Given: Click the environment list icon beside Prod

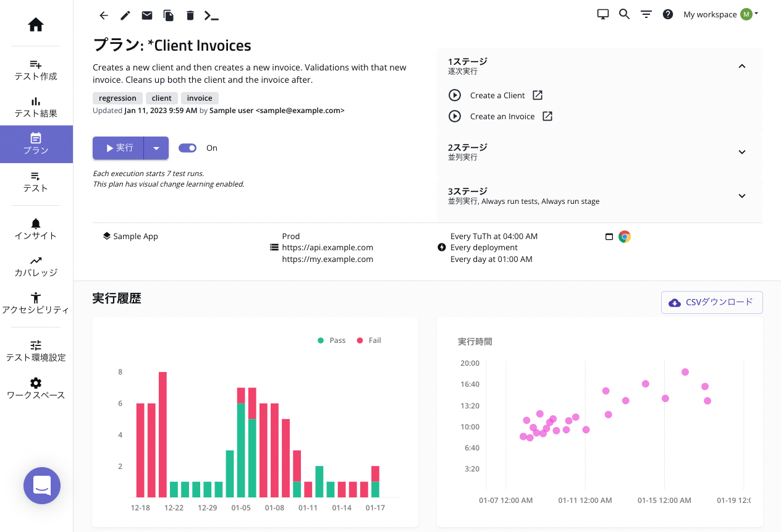Looking at the screenshot, I should tap(274, 247).
